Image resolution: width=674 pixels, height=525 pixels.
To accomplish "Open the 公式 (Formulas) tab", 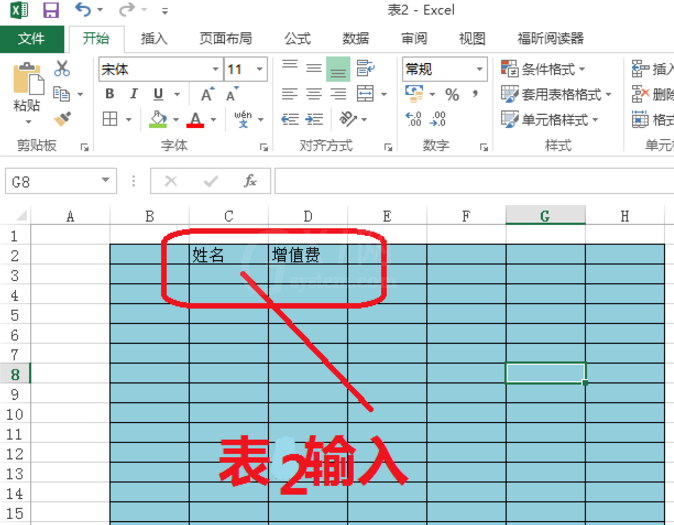I will point(297,39).
